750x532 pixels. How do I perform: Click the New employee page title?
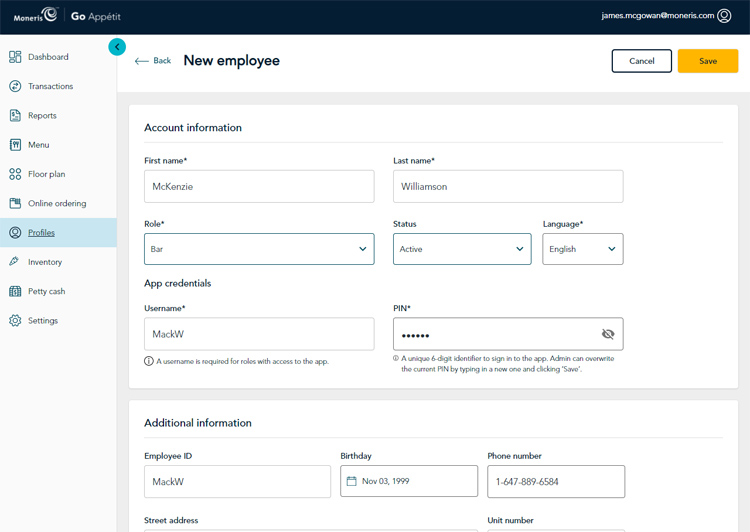pyautogui.click(x=232, y=61)
